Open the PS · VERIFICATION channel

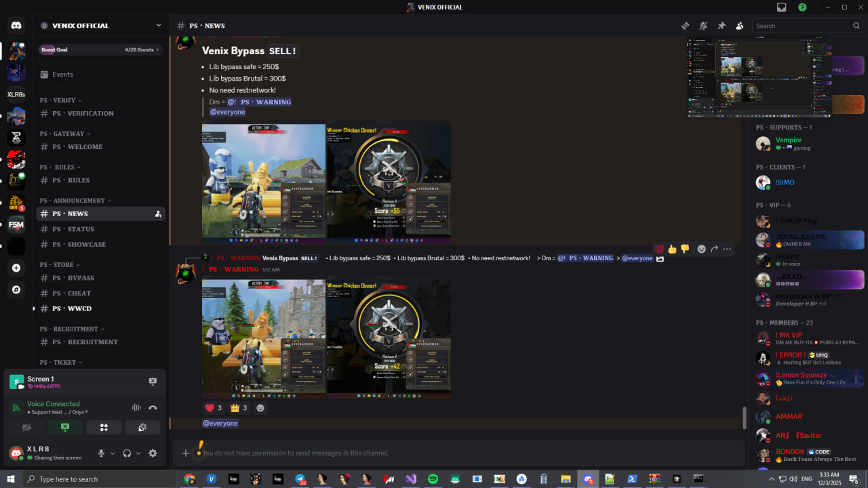[100, 113]
